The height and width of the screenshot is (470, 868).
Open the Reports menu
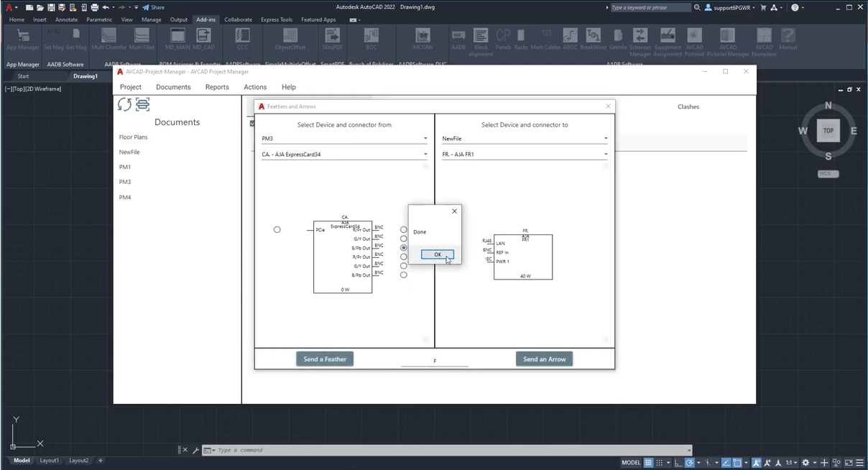[x=217, y=87]
